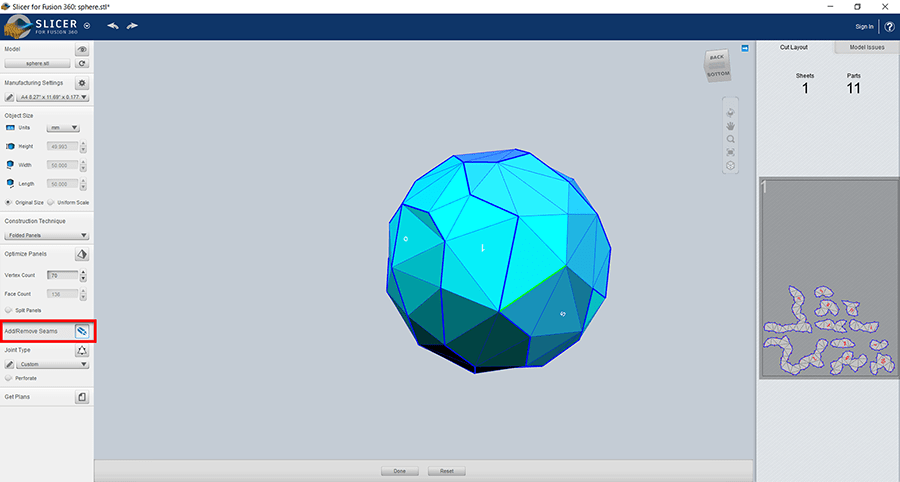Click the Reset button
The width and height of the screenshot is (900, 482).
pos(447,471)
